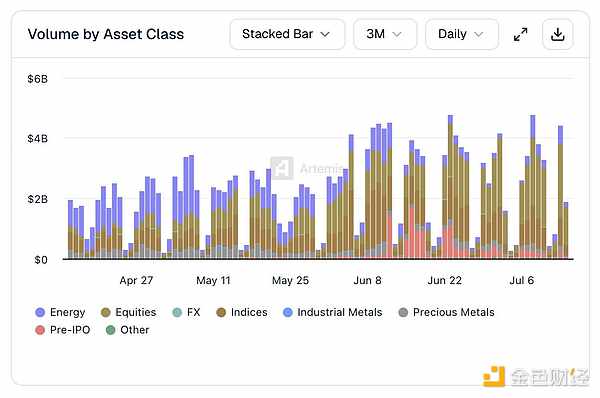Toggle the FX legend entry
This screenshot has width=600, height=398.
(186, 312)
